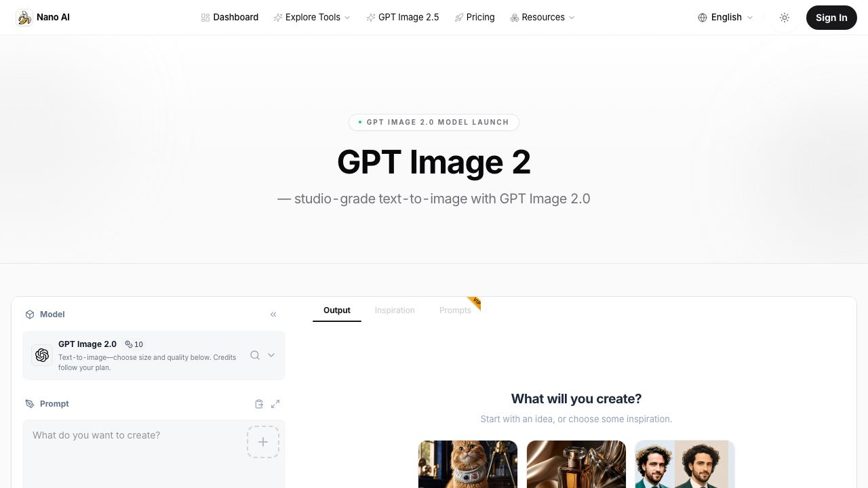Collapse the left panel with double chevron
The image size is (868, 488).
273,314
